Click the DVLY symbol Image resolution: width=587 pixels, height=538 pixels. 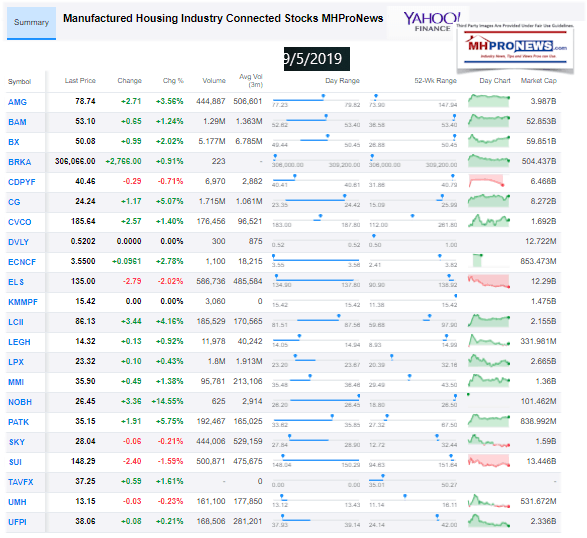click(x=18, y=242)
